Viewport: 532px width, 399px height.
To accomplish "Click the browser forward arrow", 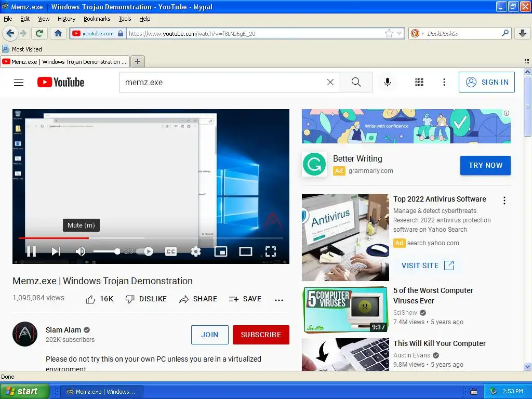I will 23,33.
